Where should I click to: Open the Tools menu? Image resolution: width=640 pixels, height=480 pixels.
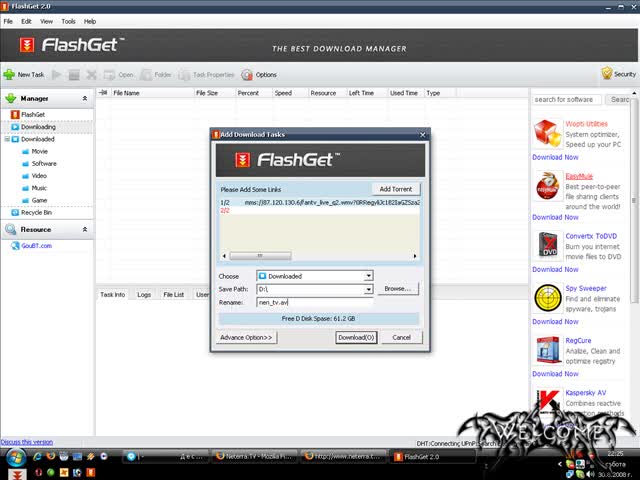click(x=69, y=21)
